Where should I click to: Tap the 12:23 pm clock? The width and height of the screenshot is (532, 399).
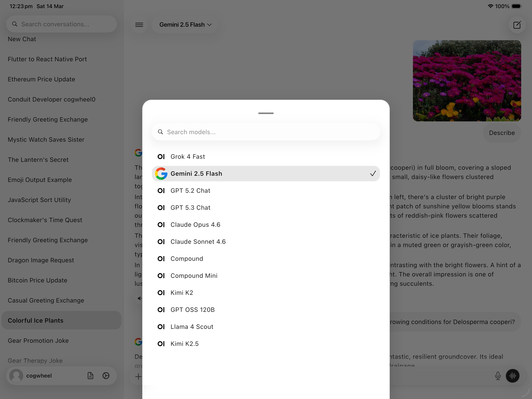[21, 6]
